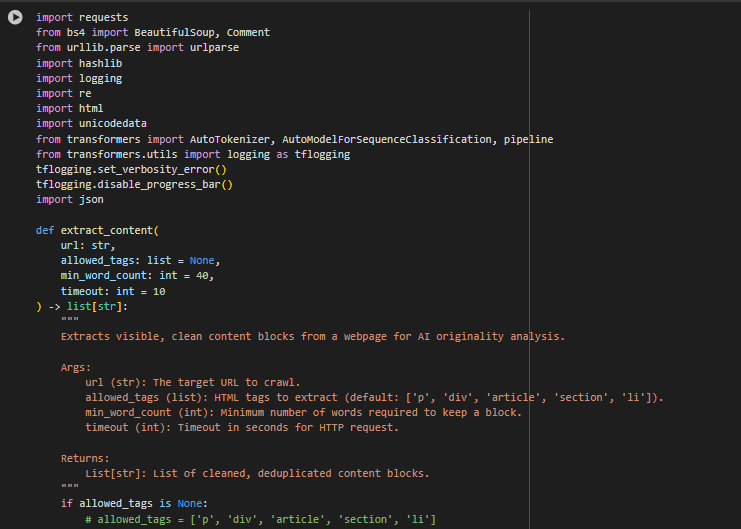Click 'logging as tflogging' text

[x=288, y=155]
